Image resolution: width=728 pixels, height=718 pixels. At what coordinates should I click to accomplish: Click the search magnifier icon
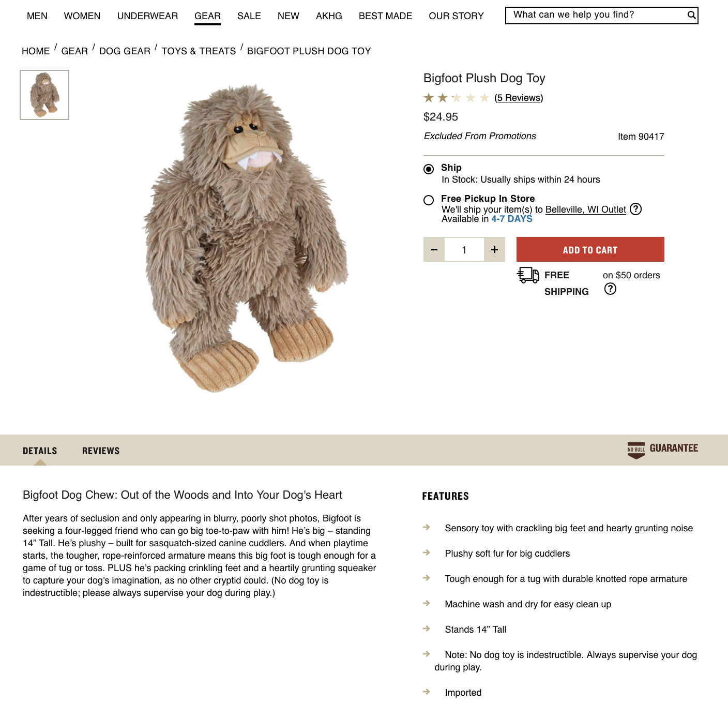(x=691, y=15)
